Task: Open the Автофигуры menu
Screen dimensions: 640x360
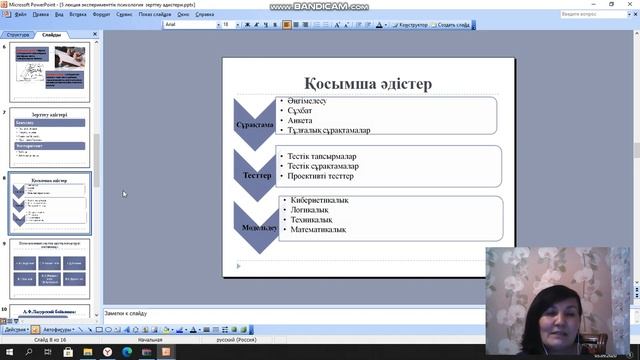Action: 58,329
